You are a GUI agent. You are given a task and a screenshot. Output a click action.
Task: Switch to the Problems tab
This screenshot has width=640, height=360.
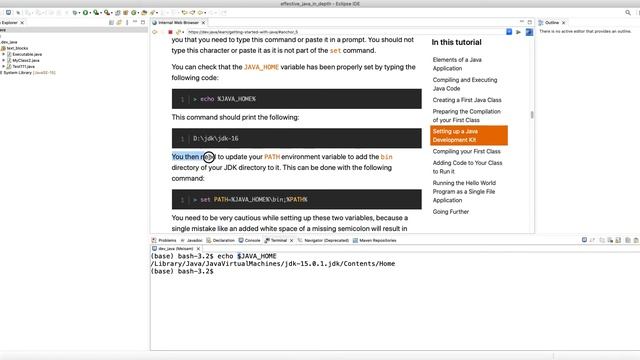point(164,240)
